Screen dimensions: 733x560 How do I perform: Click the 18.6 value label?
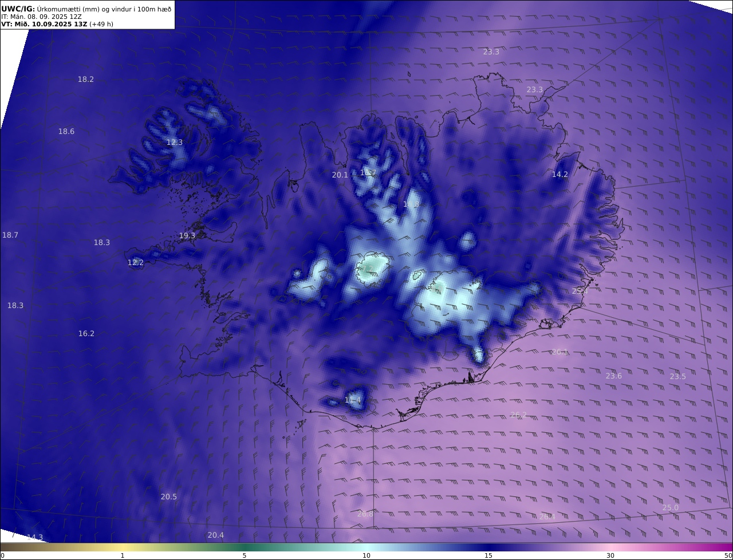pyautogui.click(x=66, y=132)
